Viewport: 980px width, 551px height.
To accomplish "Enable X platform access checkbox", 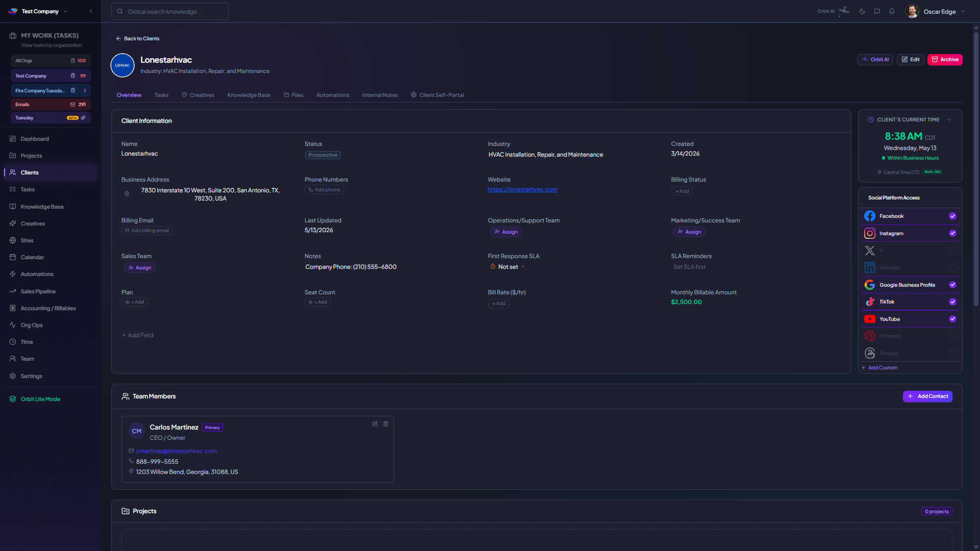I will 952,251.
